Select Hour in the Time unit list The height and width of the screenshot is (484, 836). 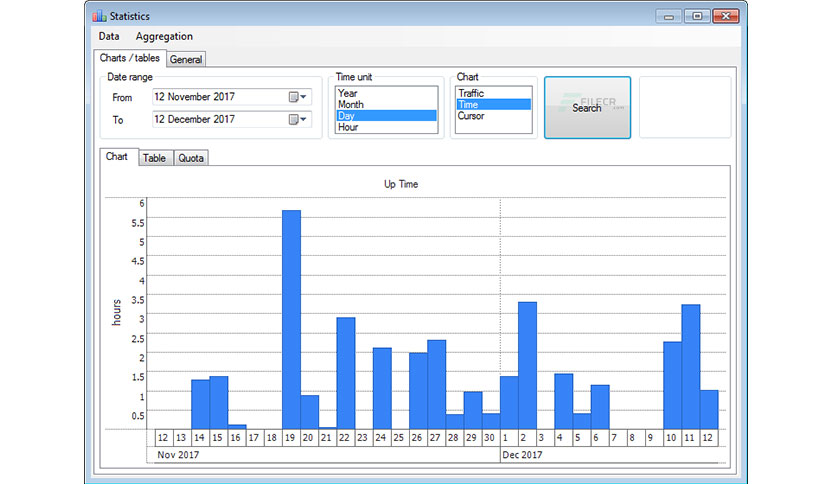(387, 127)
